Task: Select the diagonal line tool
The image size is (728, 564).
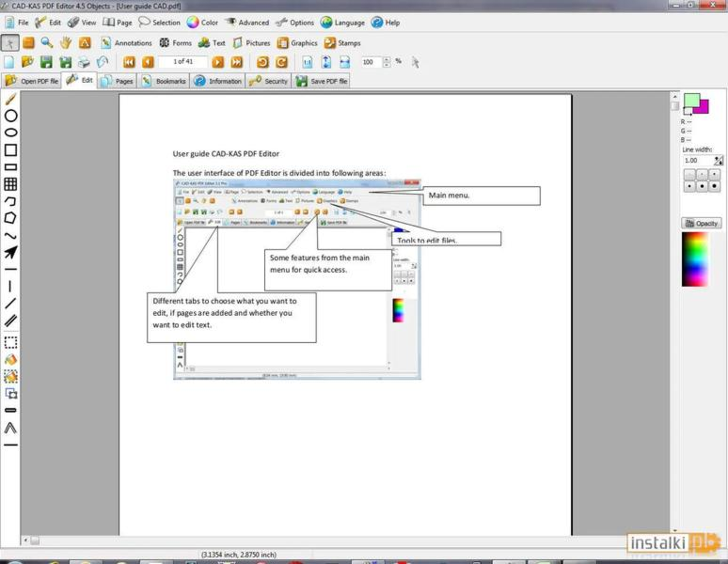Action: click(x=10, y=304)
